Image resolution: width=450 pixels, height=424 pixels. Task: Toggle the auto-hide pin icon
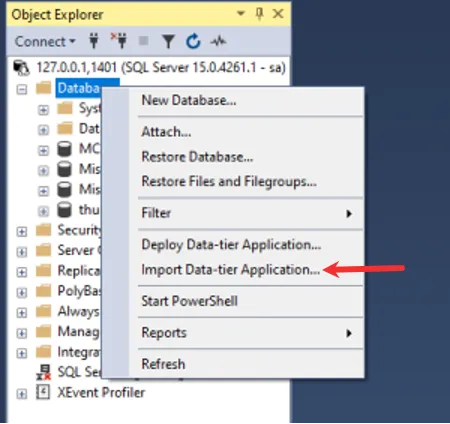[259, 14]
